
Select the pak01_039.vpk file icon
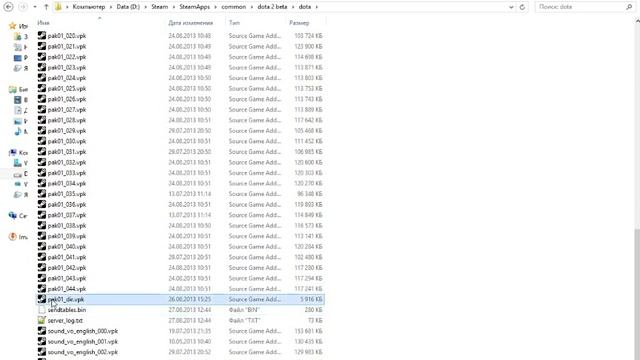[42, 236]
